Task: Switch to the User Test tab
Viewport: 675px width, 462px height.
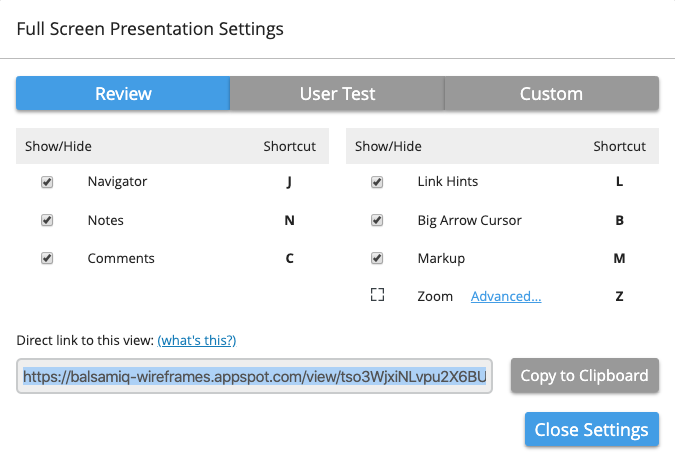Action: click(x=337, y=94)
